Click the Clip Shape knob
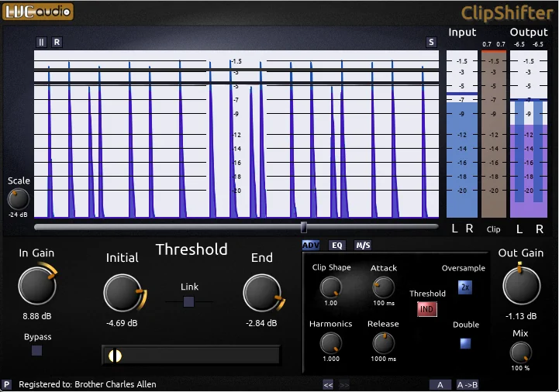Image resolution: width=559 pixels, height=392 pixels. pos(331,287)
